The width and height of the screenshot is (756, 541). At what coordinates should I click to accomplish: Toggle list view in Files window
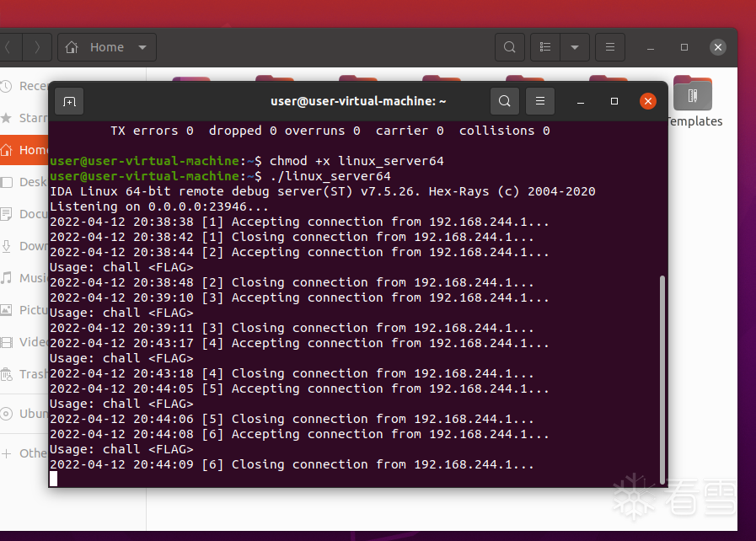(545, 47)
